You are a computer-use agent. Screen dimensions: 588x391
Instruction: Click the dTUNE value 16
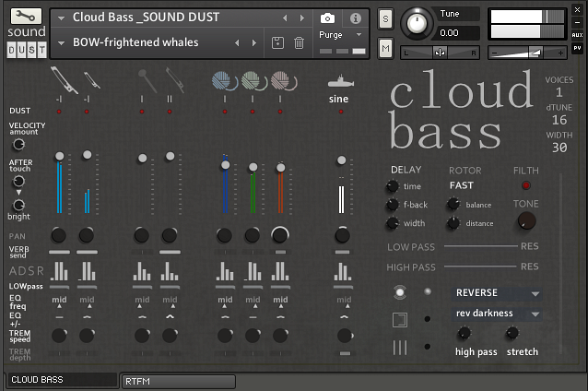559,120
